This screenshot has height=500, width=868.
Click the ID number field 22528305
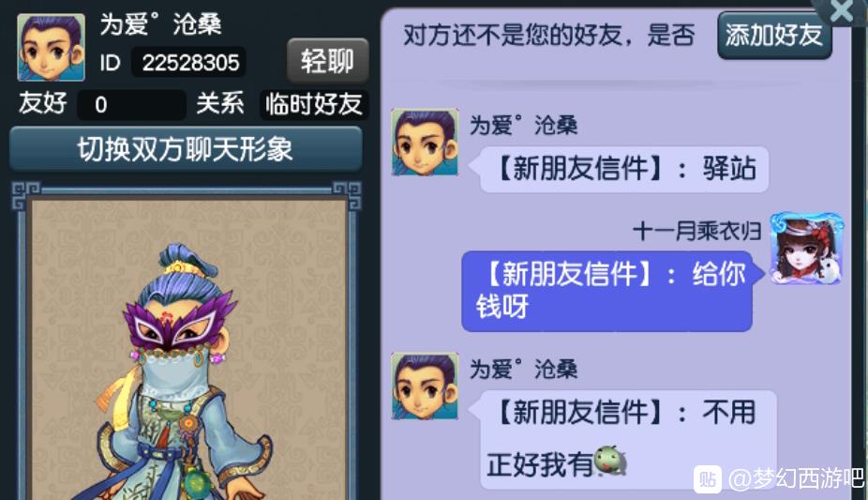click(188, 62)
